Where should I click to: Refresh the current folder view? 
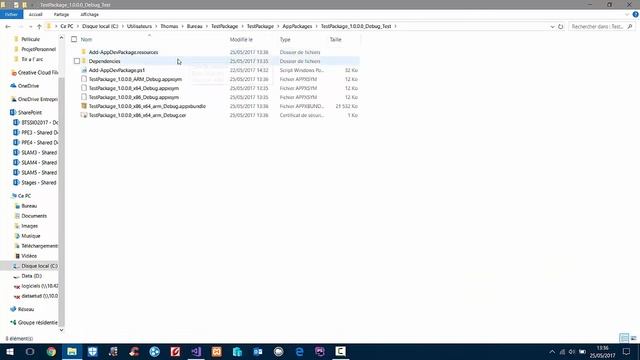tap(561, 27)
